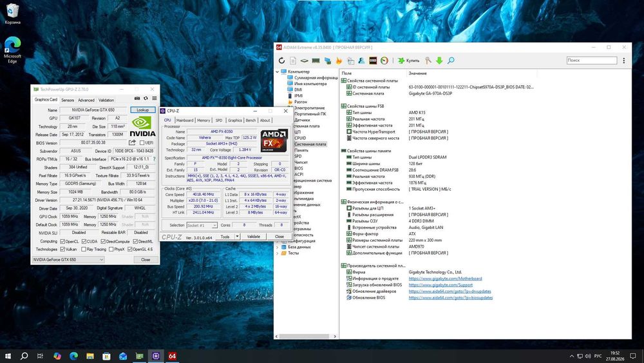Viewport: 644px width, 363px height.
Task: Click the gauge benchmark icon in AIDA64
Action: pos(384,61)
